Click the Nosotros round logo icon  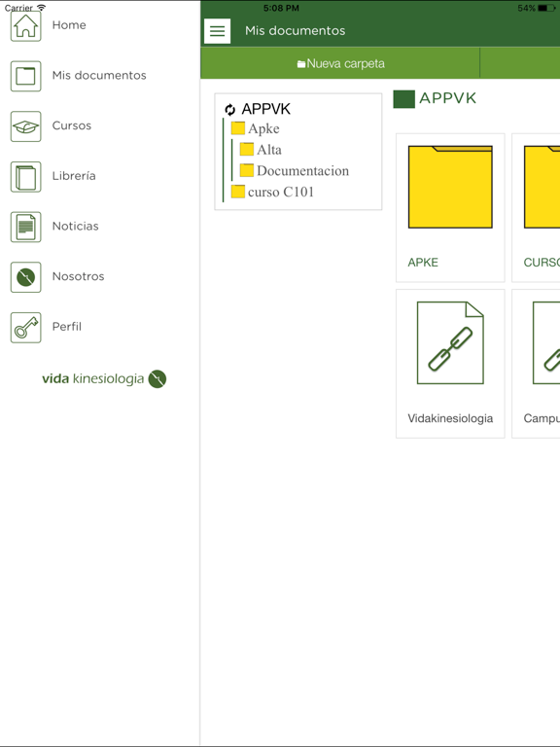25,277
